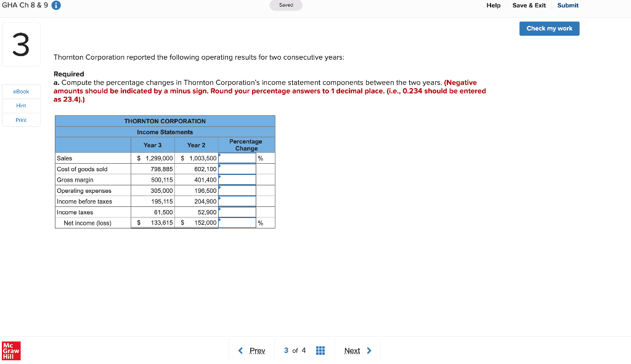Click the Next link text
Viewport: 631px width, 364px height.
click(352, 350)
